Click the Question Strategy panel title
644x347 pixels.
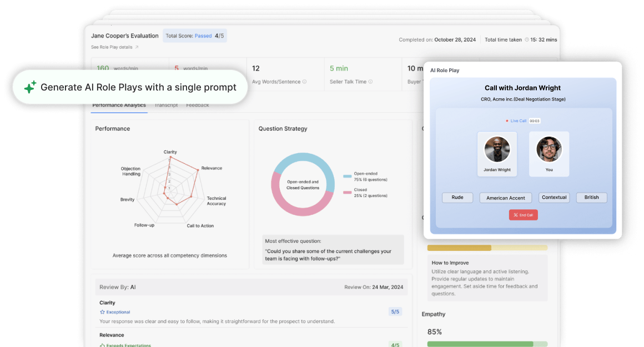283,129
